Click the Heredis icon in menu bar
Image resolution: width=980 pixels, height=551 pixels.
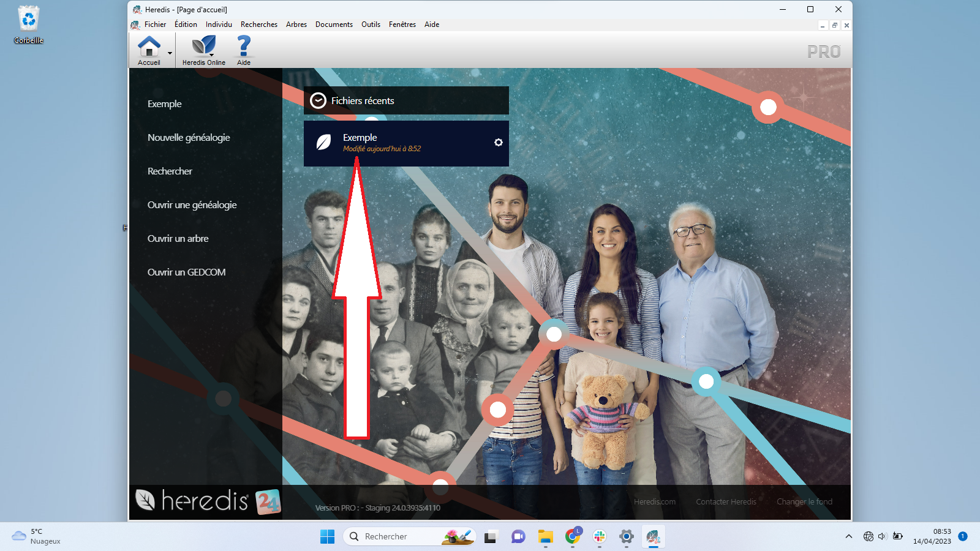[x=135, y=24]
